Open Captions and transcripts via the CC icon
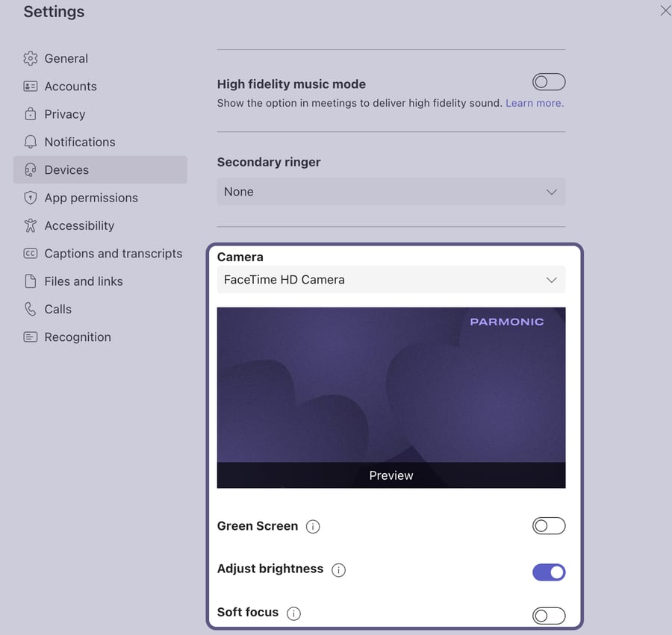The width and height of the screenshot is (672, 635). point(30,253)
